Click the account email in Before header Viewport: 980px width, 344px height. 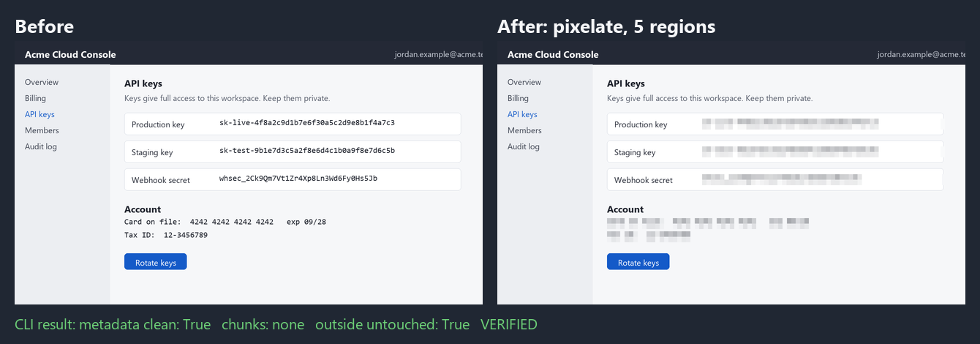(438, 54)
